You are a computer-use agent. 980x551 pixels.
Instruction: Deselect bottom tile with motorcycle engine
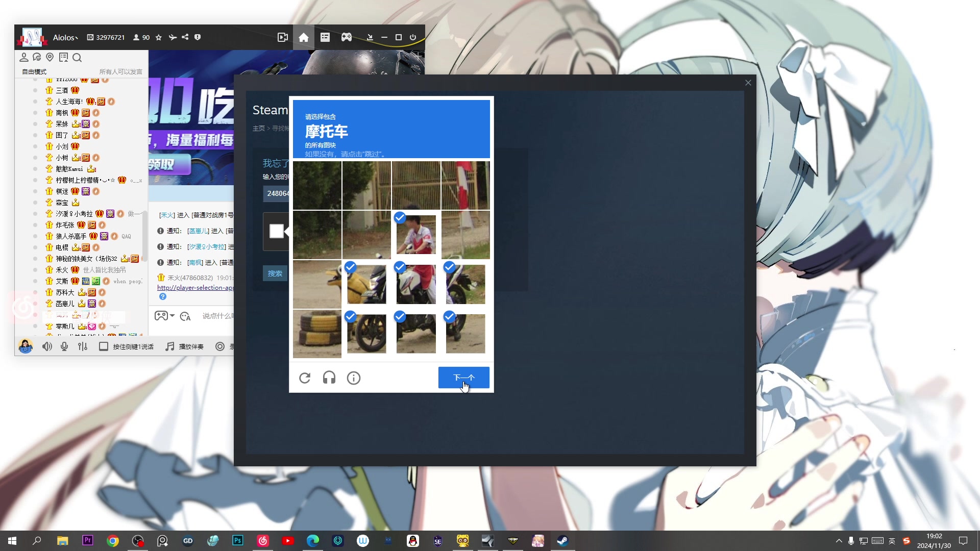(416, 334)
